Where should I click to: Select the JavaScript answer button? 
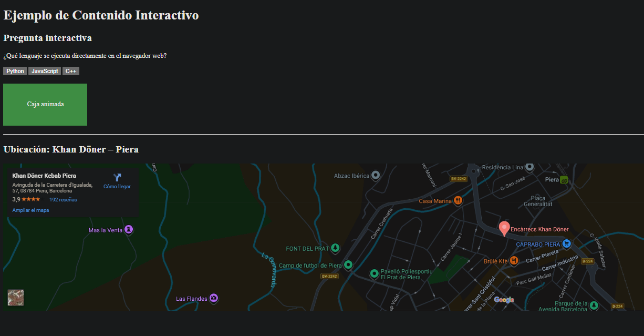[x=45, y=71]
